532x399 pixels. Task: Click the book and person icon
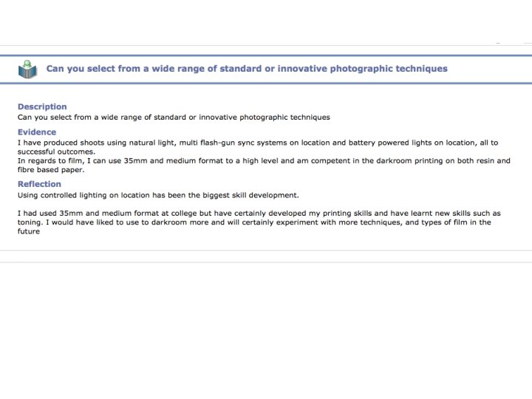[27, 69]
